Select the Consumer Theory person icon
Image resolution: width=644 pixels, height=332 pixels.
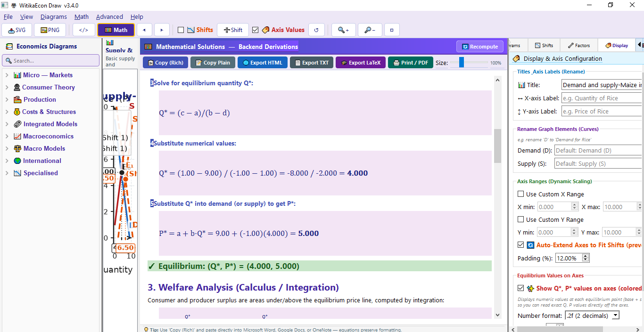(17, 87)
